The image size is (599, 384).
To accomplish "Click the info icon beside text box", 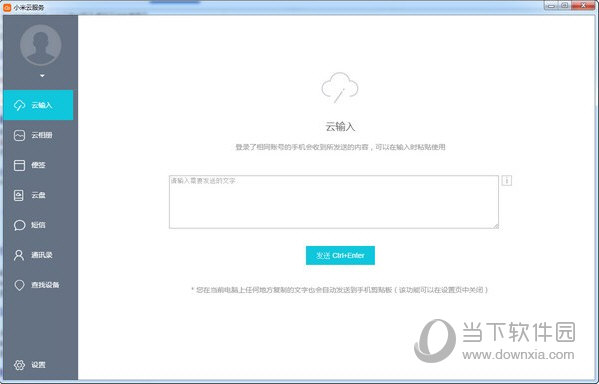I will pyautogui.click(x=507, y=180).
